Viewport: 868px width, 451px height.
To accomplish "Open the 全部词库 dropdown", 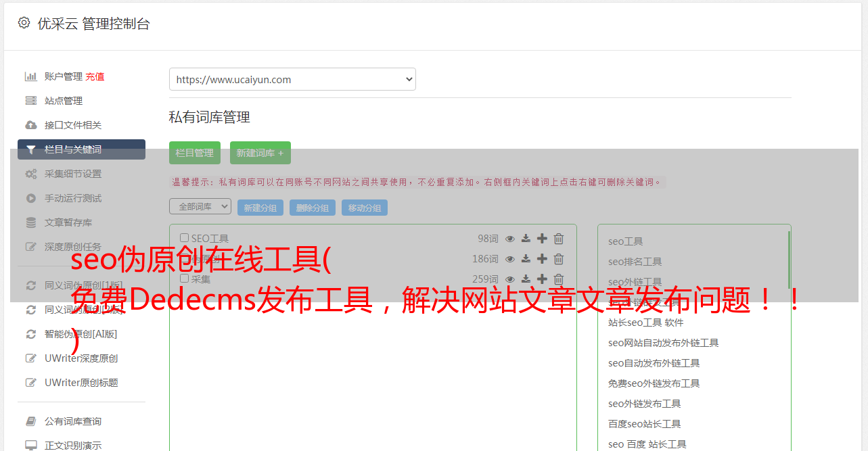I will click(x=200, y=206).
